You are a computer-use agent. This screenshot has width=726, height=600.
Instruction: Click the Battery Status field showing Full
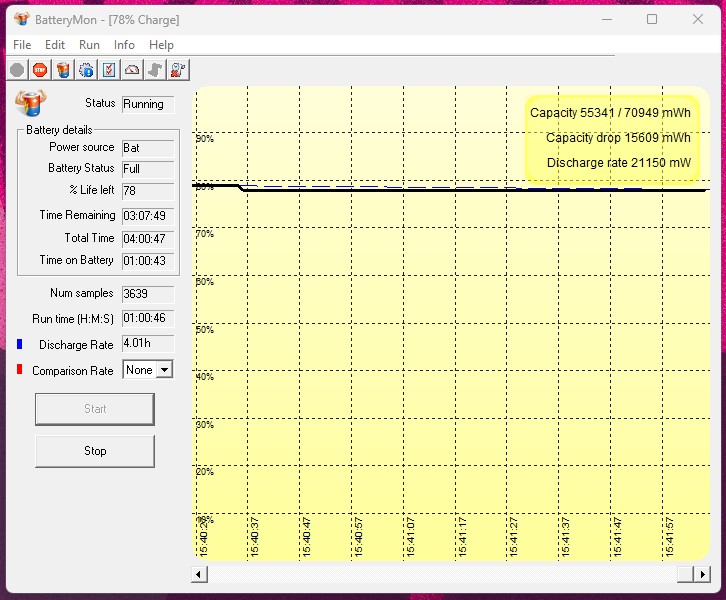coord(148,169)
